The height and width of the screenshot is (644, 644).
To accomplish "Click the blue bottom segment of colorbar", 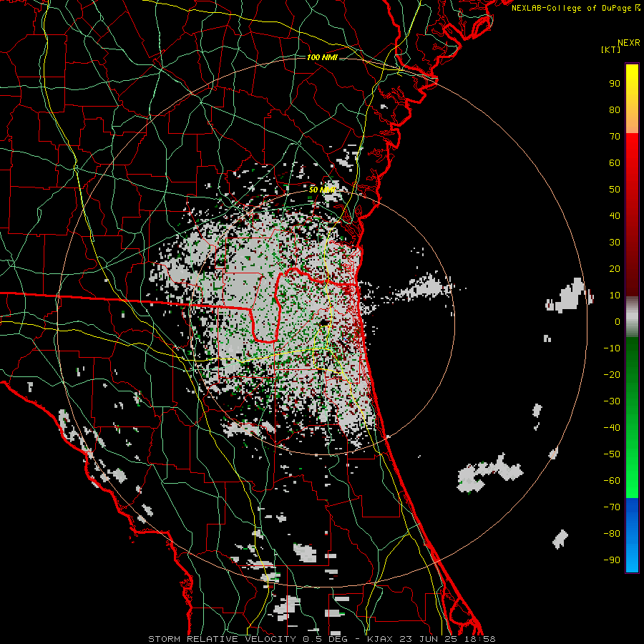I will [x=632, y=535].
